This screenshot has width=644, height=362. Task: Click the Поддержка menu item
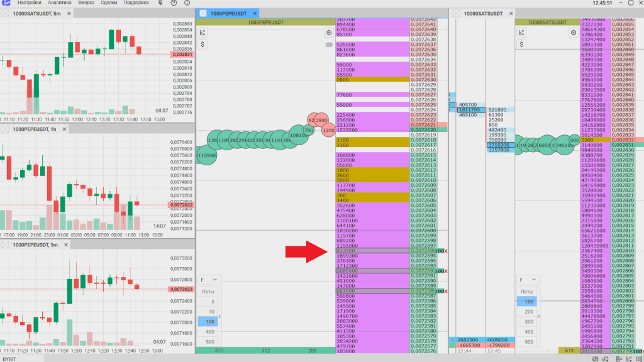click(136, 3)
